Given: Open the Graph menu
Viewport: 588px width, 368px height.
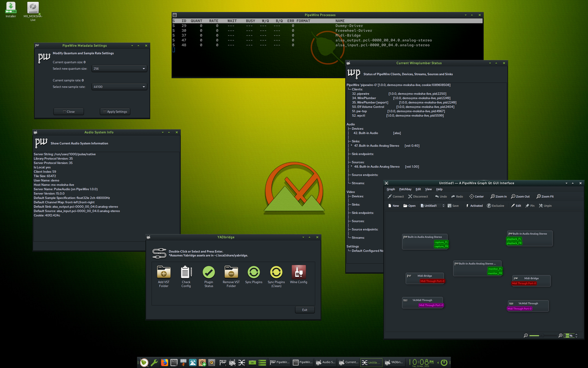Looking at the screenshot, I should [391, 189].
